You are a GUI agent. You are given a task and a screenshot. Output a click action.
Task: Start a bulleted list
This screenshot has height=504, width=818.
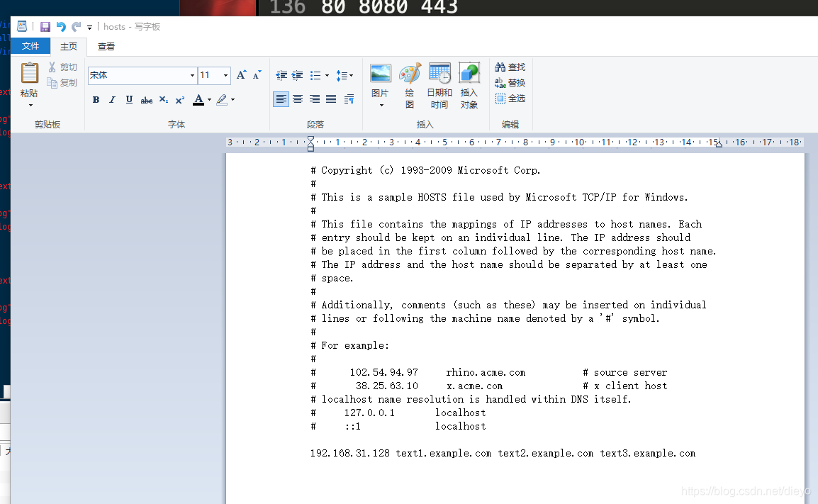pyautogui.click(x=315, y=76)
